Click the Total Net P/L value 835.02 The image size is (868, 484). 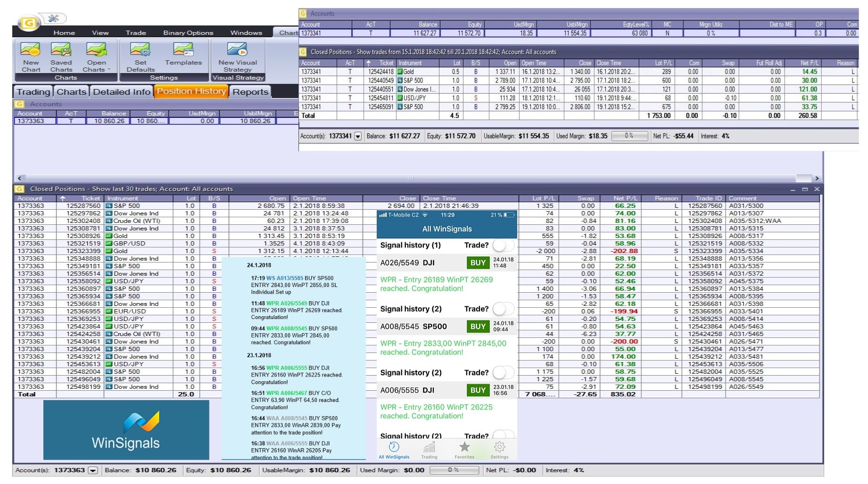coord(623,394)
